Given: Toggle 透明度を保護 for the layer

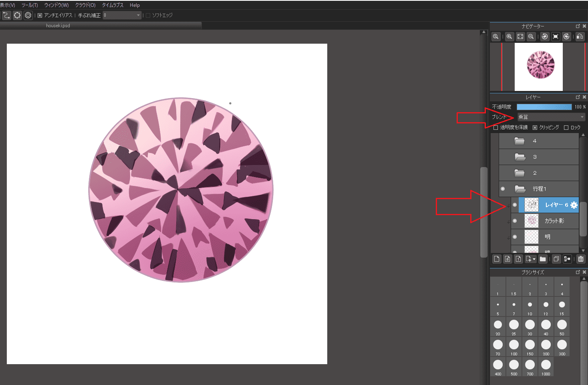Looking at the screenshot, I should pyautogui.click(x=495, y=127).
